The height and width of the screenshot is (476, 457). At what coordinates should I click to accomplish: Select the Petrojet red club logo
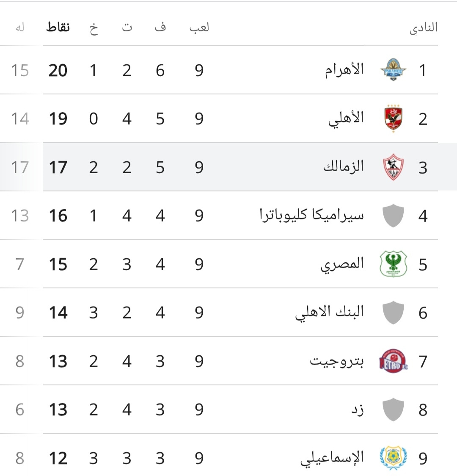(x=394, y=361)
